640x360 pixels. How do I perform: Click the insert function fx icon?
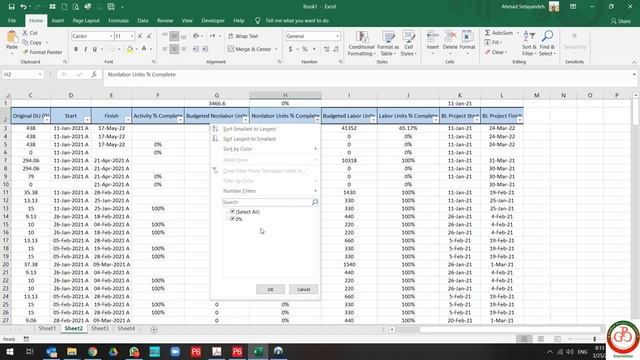(94, 74)
